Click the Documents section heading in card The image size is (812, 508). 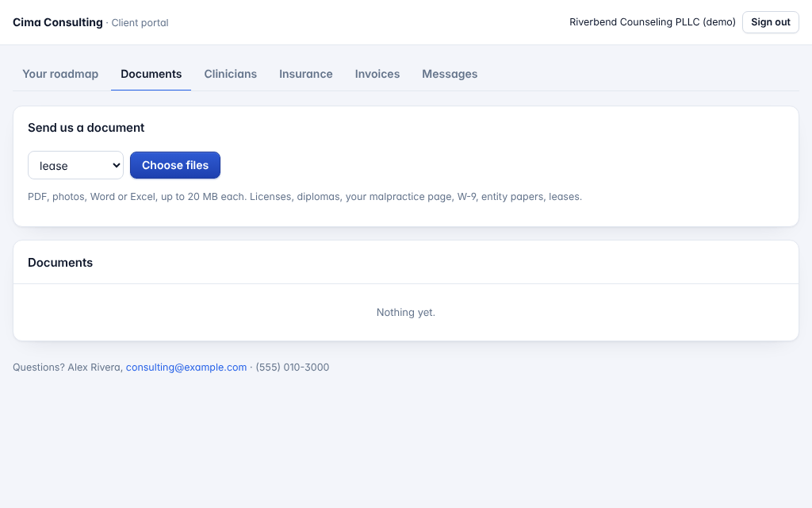[x=60, y=263]
